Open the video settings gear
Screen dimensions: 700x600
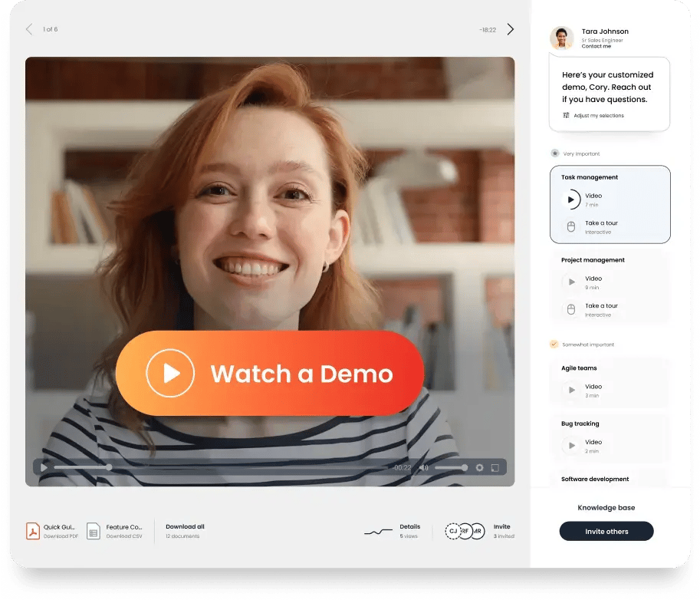(x=480, y=467)
